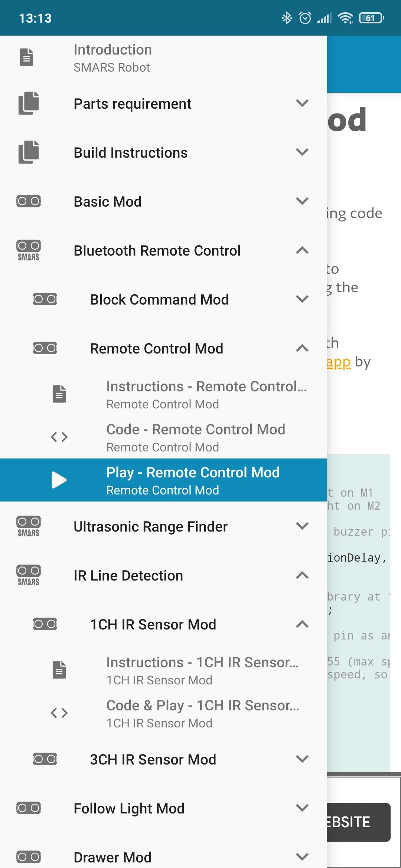Image resolution: width=401 pixels, height=868 pixels.
Task: Tap the Basic Mod robot icon
Action: point(29,201)
